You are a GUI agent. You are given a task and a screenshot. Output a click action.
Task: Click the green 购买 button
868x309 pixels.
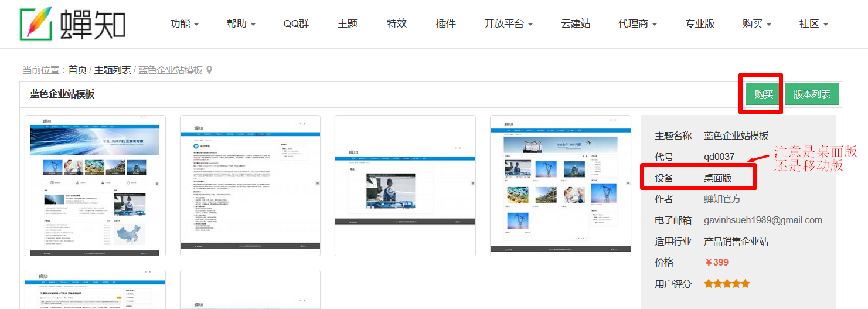pos(763,94)
